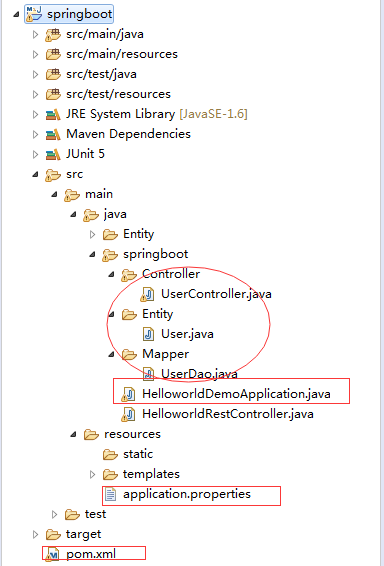Collapse the resources folder node

74,435
